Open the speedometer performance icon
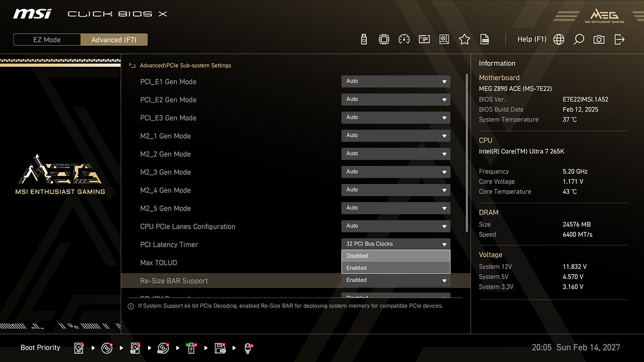644x362 pixels. coord(404,39)
